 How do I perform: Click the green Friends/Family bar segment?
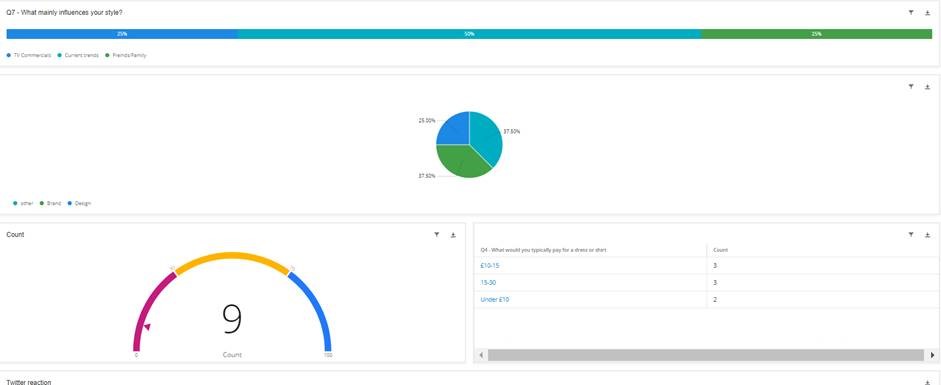[x=816, y=34]
